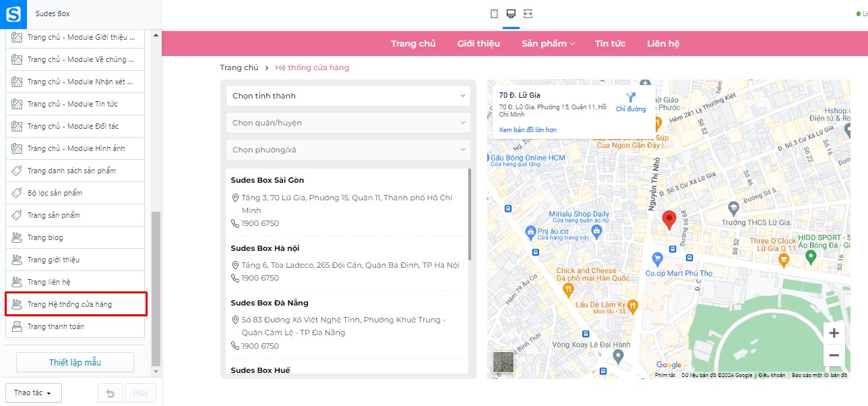
Task: Click Báo cáo một lỗi bản đồ link
Action: (x=819, y=375)
